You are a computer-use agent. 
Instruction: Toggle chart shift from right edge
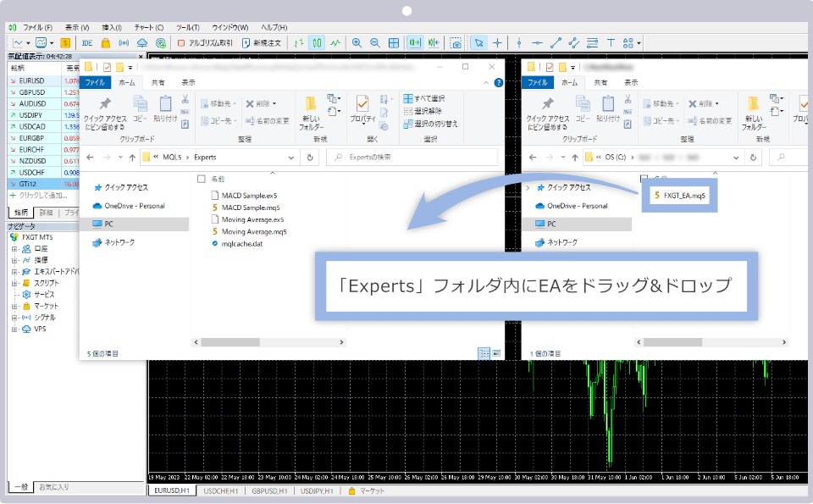tap(434, 43)
